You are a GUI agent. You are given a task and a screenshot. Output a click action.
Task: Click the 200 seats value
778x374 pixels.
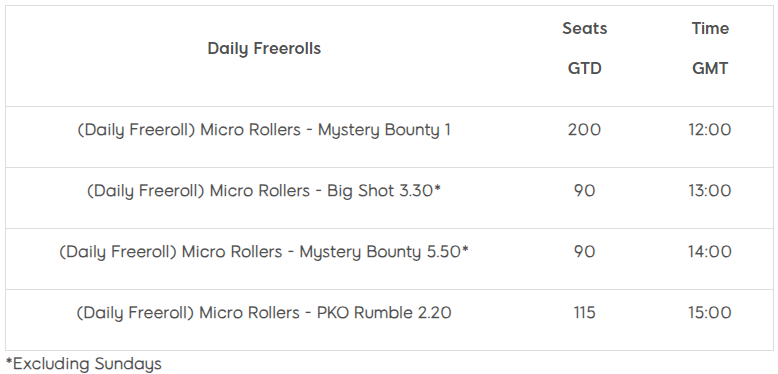click(584, 130)
